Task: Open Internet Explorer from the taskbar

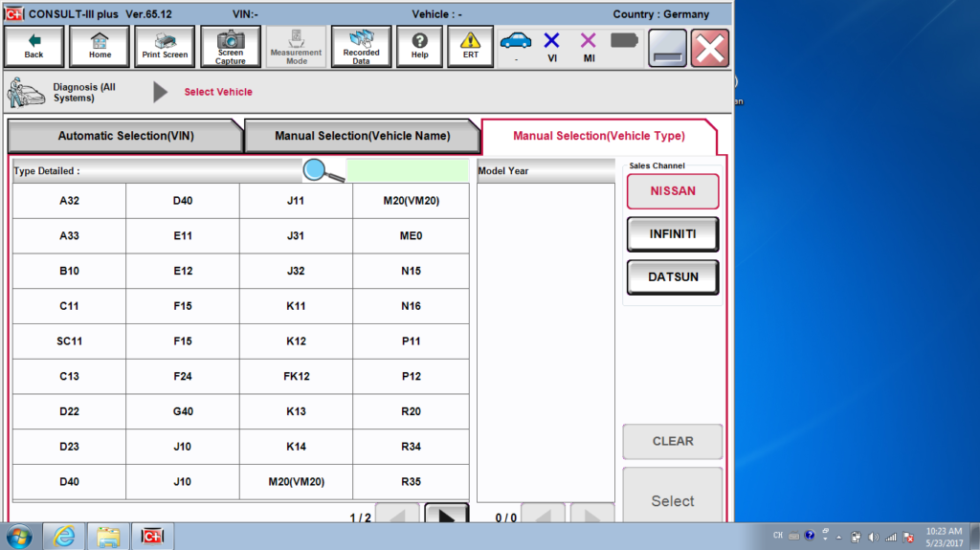Action: [65, 536]
